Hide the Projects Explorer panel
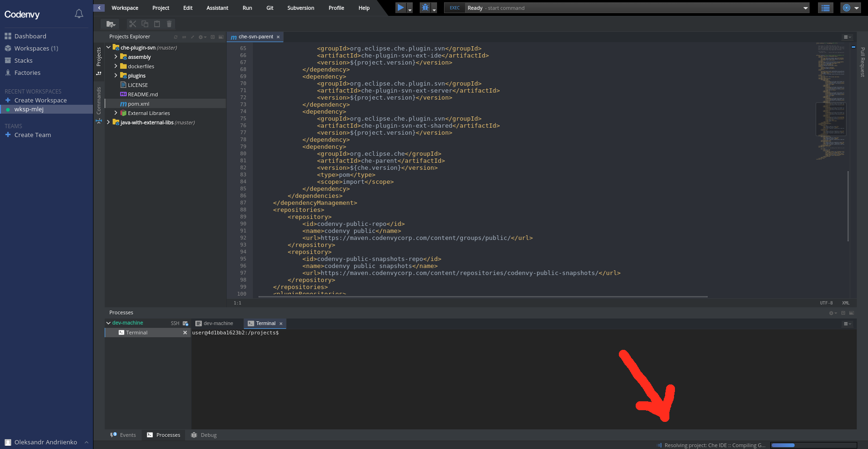The image size is (868, 449). [x=213, y=37]
